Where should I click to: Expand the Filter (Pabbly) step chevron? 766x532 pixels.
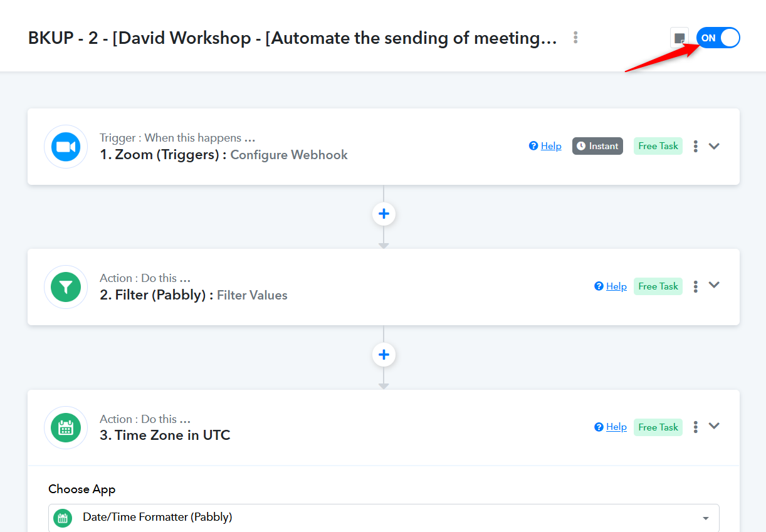(x=714, y=285)
